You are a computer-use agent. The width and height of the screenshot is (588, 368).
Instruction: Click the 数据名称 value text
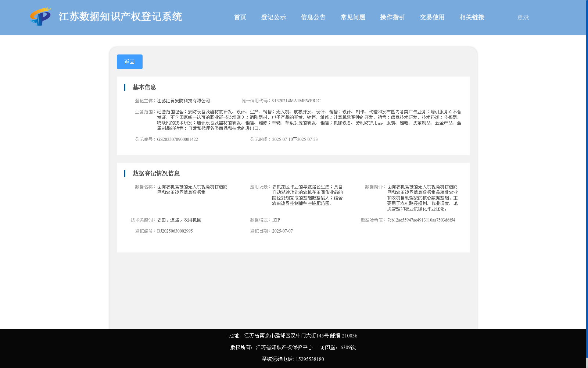pyautogui.click(x=192, y=190)
